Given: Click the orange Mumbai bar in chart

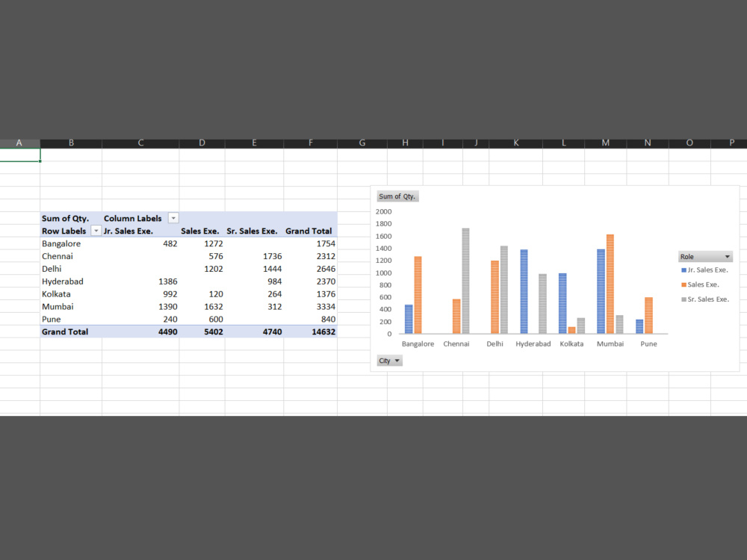Looking at the screenshot, I should coord(610,284).
